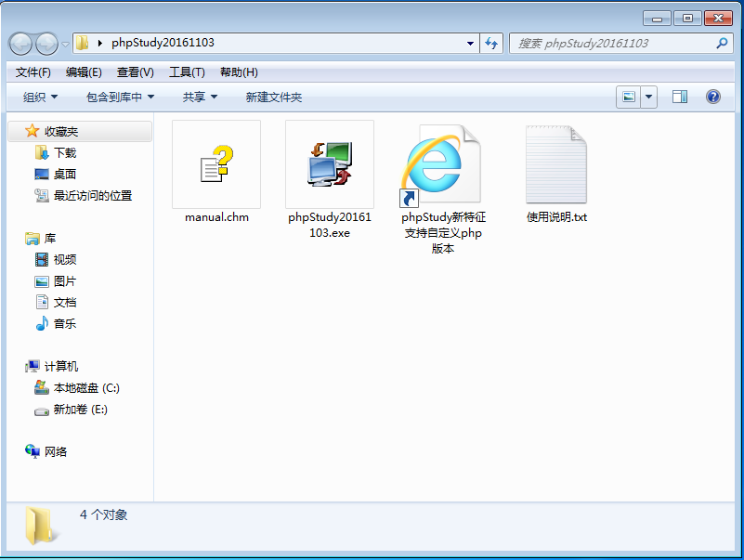This screenshot has width=744, height=560.
Task: Select 网络 in navigation pane
Action: [x=56, y=451]
